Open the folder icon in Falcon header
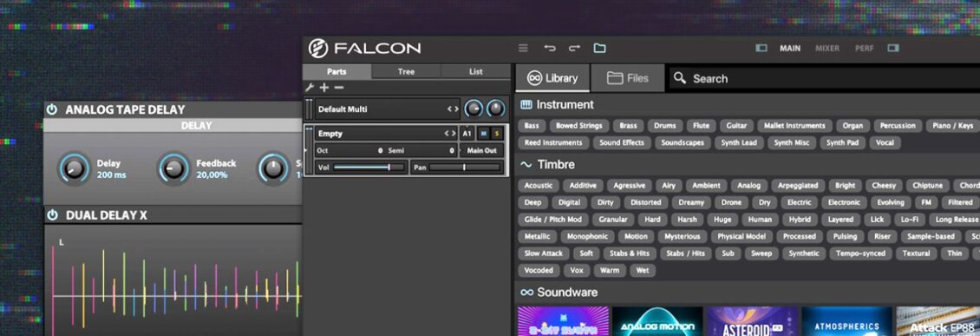Screen dimensions: 980x336 tap(599, 48)
